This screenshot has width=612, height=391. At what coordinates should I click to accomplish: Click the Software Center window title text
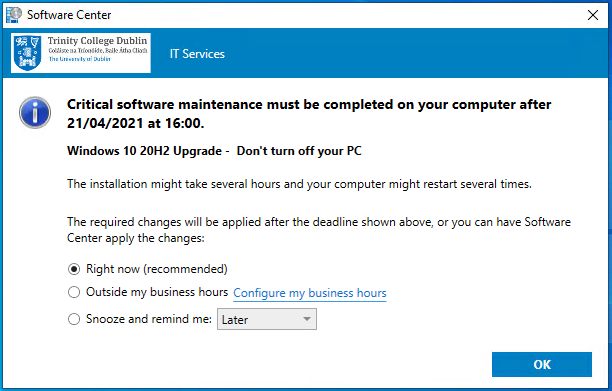point(69,15)
